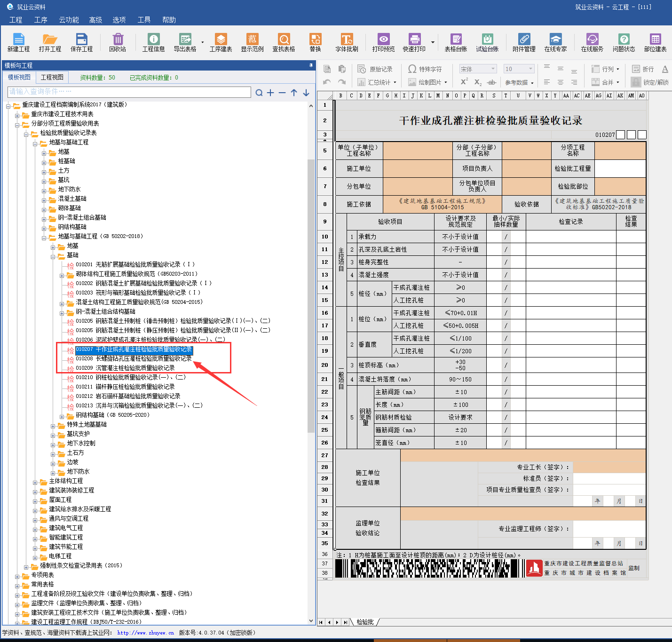
Task: Open project with 打开工程 icon
Action: pos(50,42)
